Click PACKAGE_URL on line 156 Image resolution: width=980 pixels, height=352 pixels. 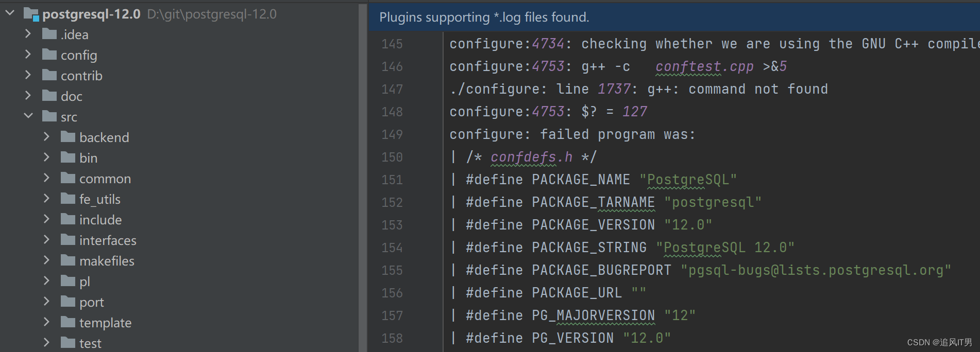coord(577,293)
